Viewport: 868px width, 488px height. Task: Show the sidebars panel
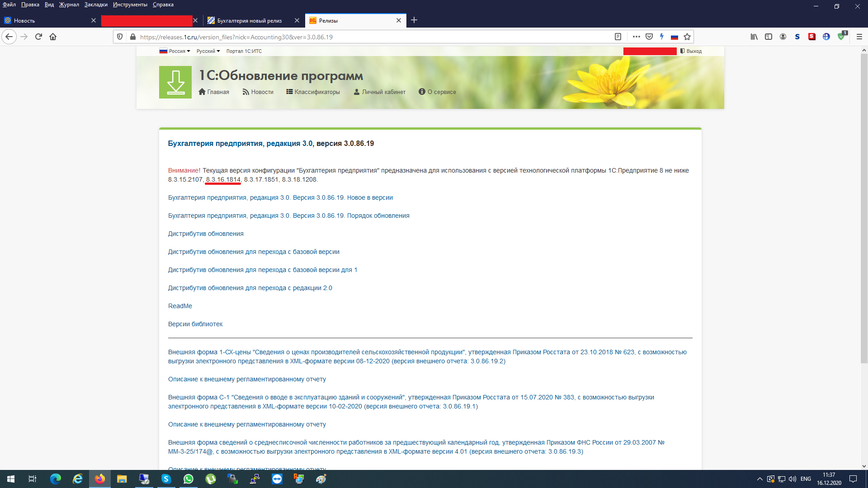[x=769, y=37]
